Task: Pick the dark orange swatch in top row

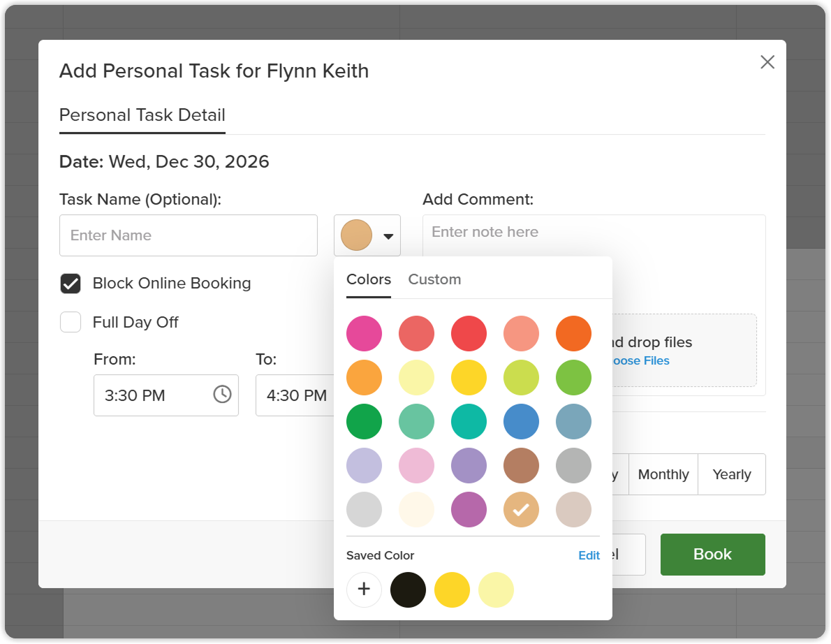Action: [573, 333]
